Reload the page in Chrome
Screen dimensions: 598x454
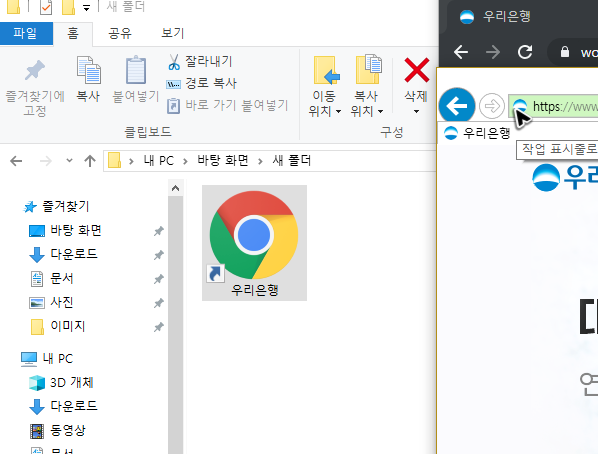tap(525, 52)
